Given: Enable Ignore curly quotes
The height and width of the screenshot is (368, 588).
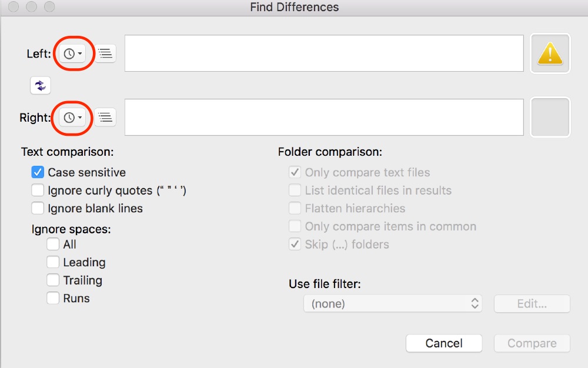Looking at the screenshot, I should (x=38, y=190).
